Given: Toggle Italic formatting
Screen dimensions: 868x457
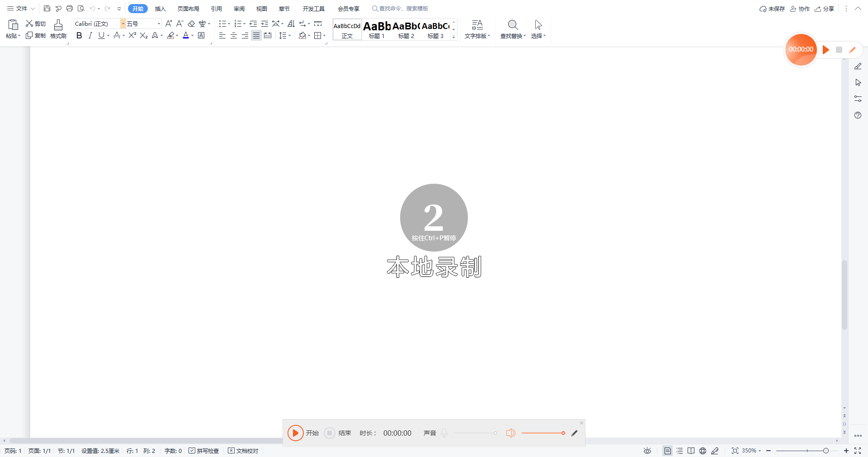Looking at the screenshot, I should click(x=90, y=35).
